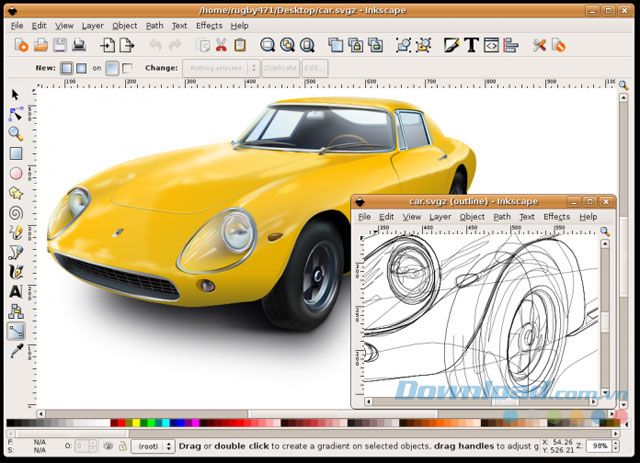Screen dimensions: 640x463
Task: Toggle new radial gradient option
Action: tap(81, 68)
